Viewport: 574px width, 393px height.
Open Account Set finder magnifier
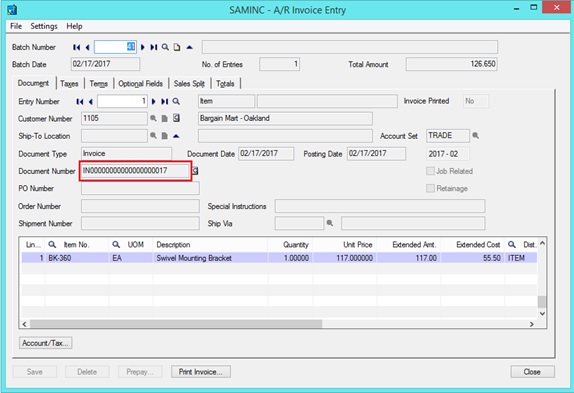[476, 135]
